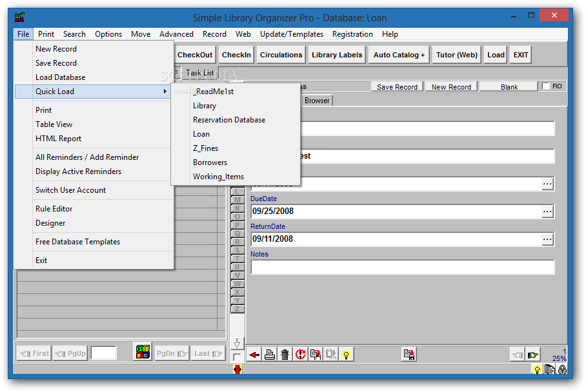Go to previous record with left-pointing hand

coord(518,355)
